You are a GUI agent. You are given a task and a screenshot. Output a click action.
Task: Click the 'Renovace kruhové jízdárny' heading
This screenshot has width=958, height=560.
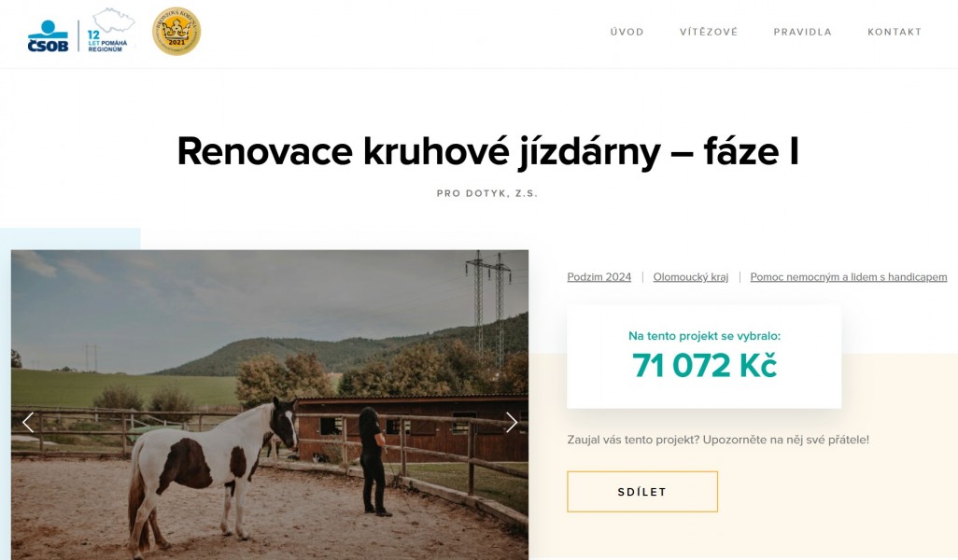487,151
